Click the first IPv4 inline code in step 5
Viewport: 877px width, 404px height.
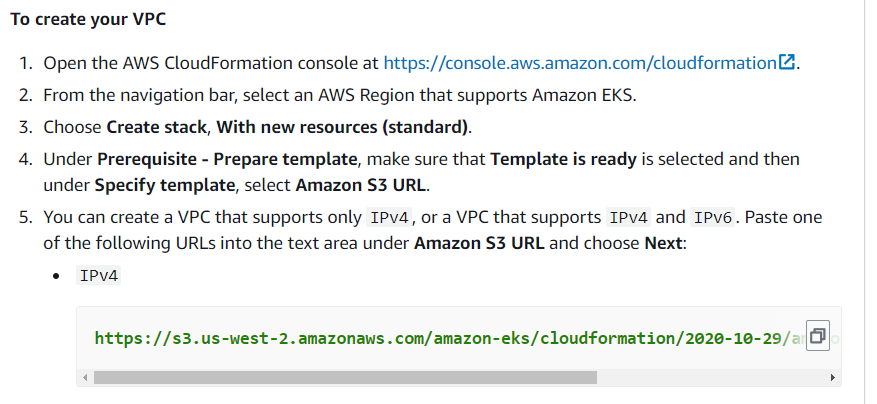click(x=389, y=218)
